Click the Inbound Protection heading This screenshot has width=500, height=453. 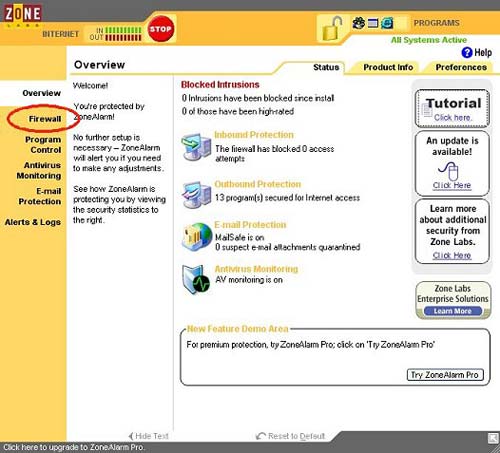(x=254, y=135)
